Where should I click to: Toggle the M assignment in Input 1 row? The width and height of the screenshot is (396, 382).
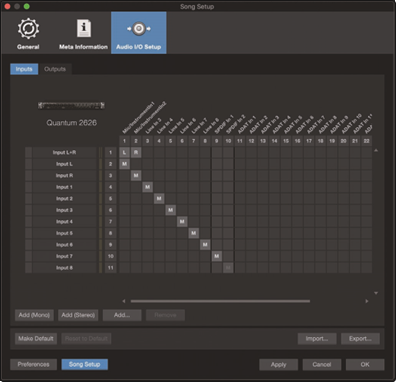click(147, 187)
